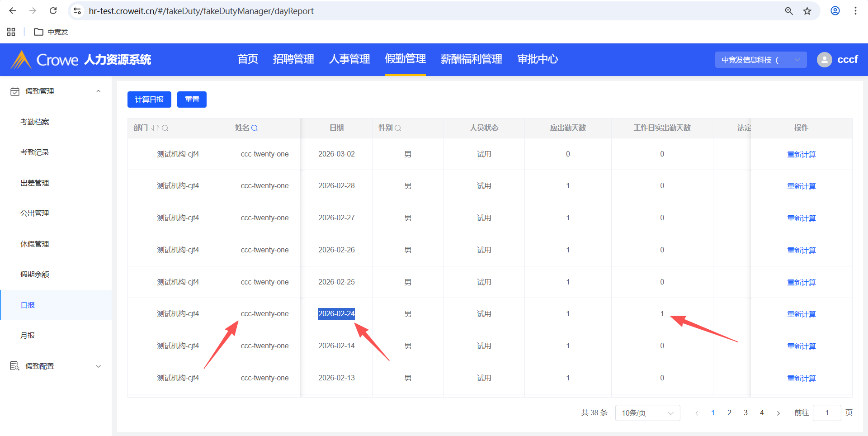Click 重新计算 for the 2026-02-24 row
The image size is (868, 436).
click(801, 314)
